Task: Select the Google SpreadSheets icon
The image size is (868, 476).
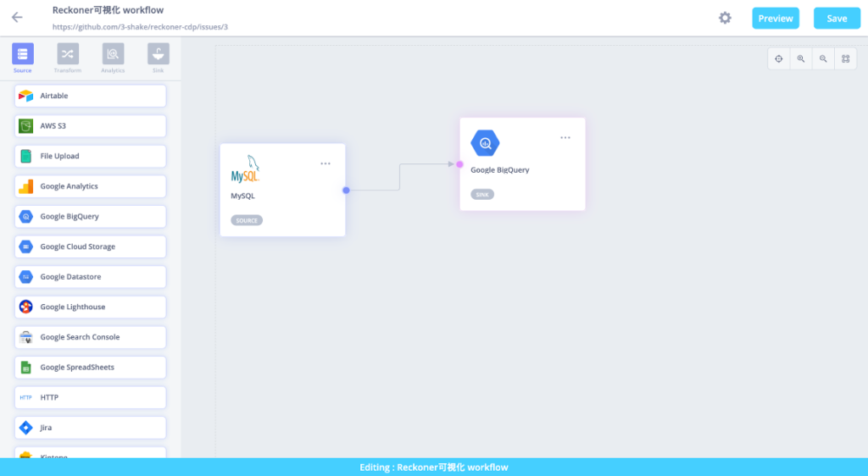Action: 26,367
